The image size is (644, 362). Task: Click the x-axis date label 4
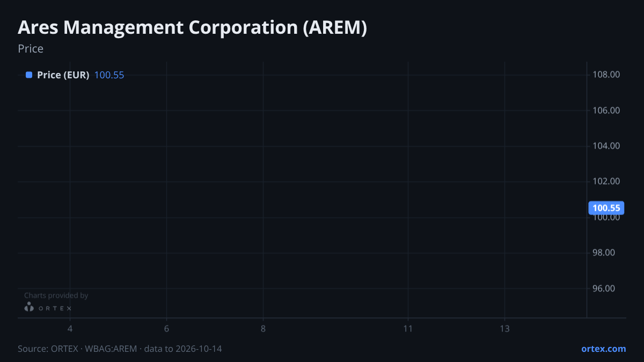tap(70, 329)
